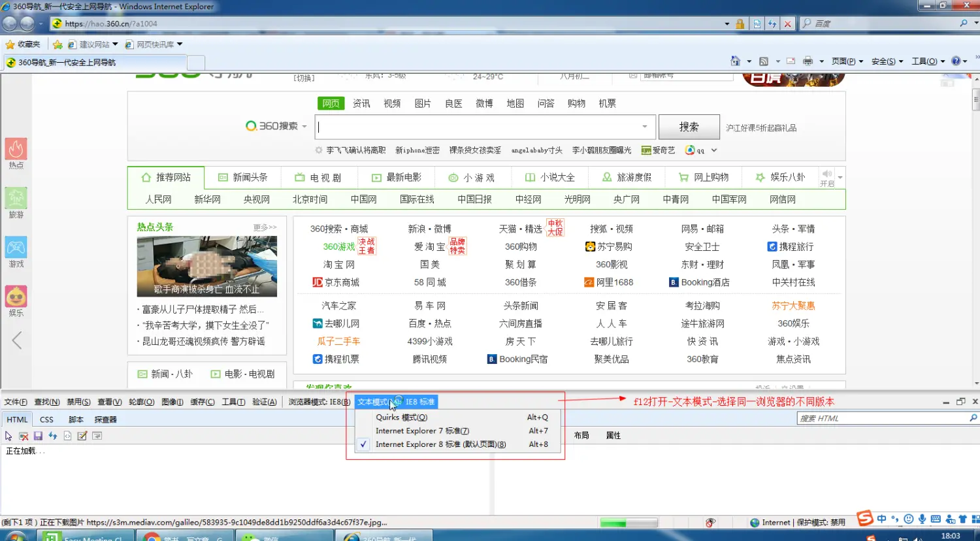
Task: Stop loading with the red X icon
Action: [788, 24]
